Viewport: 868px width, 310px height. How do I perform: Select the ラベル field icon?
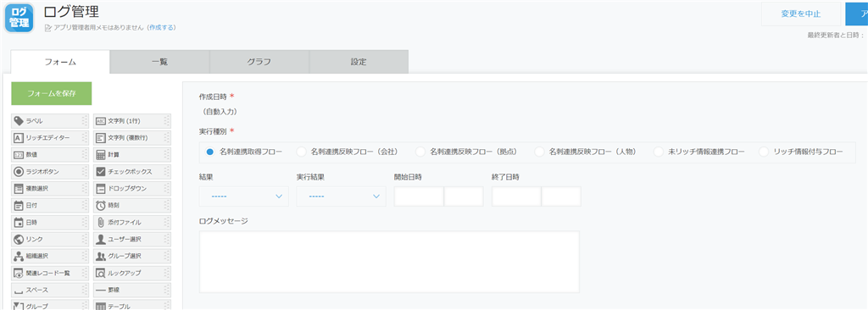19,120
